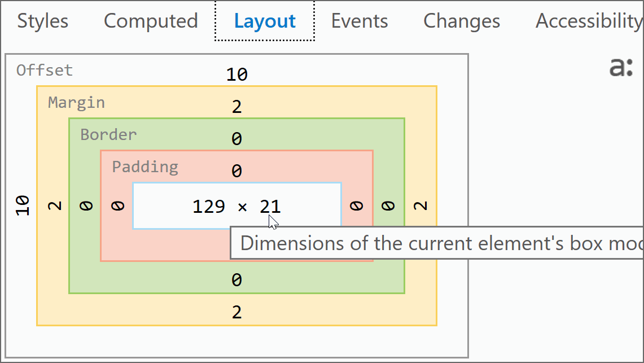Edit the top padding value 0
Image resolution: width=644 pixels, height=363 pixels.
[237, 171]
